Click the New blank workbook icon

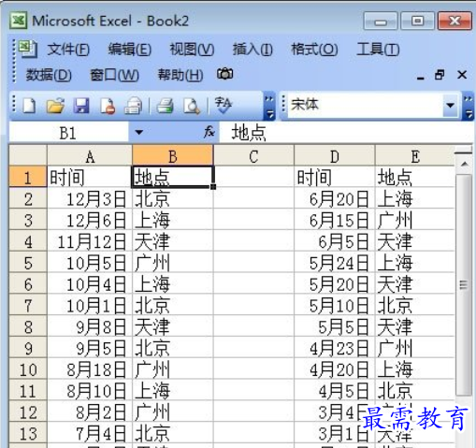pyautogui.click(x=29, y=106)
